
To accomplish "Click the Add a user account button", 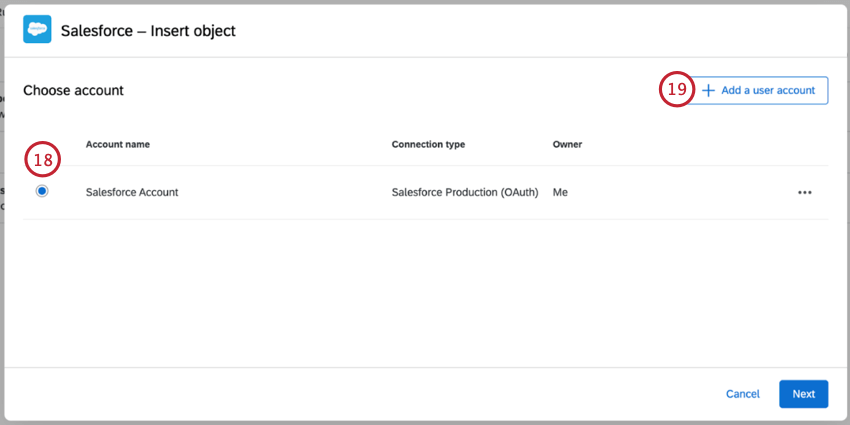I will [767, 90].
